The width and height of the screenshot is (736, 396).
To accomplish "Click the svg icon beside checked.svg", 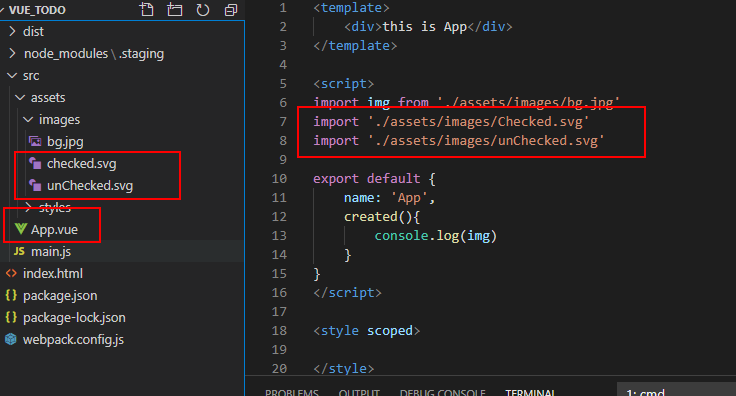I will [x=35, y=163].
